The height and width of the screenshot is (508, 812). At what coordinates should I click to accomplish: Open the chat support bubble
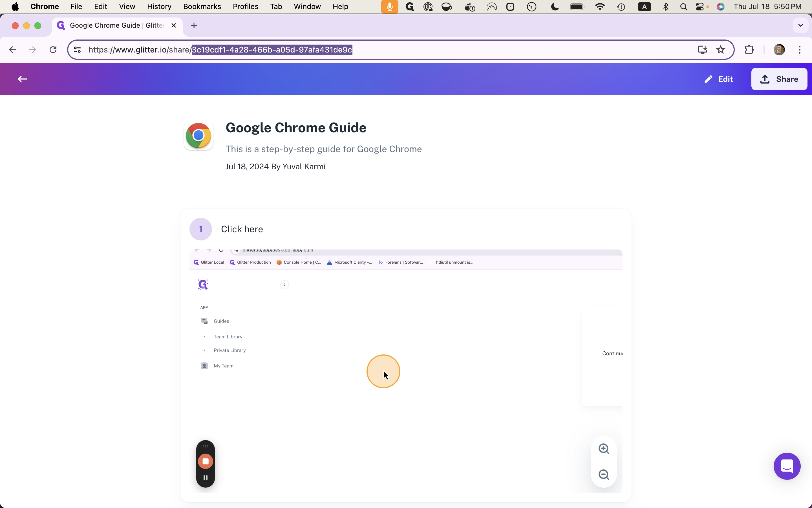(x=787, y=466)
